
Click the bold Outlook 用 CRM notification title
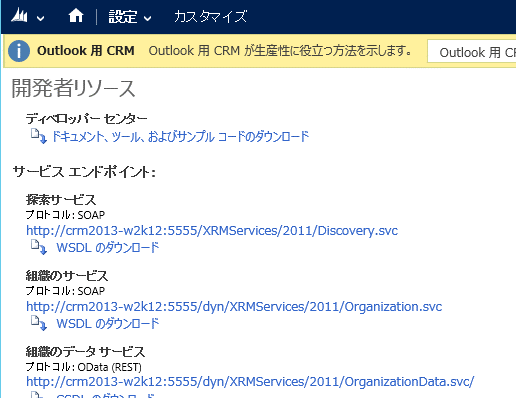click(86, 51)
